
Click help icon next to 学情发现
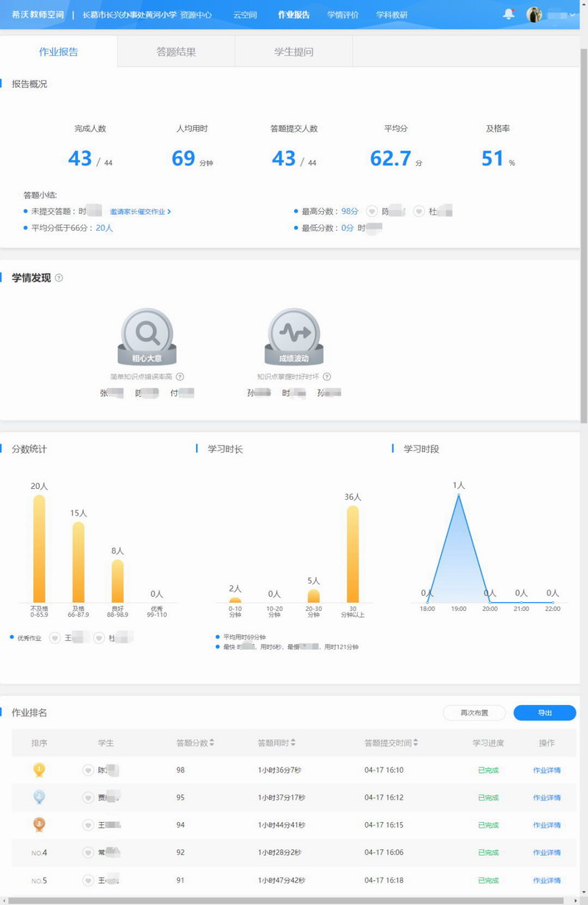pos(59,278)
